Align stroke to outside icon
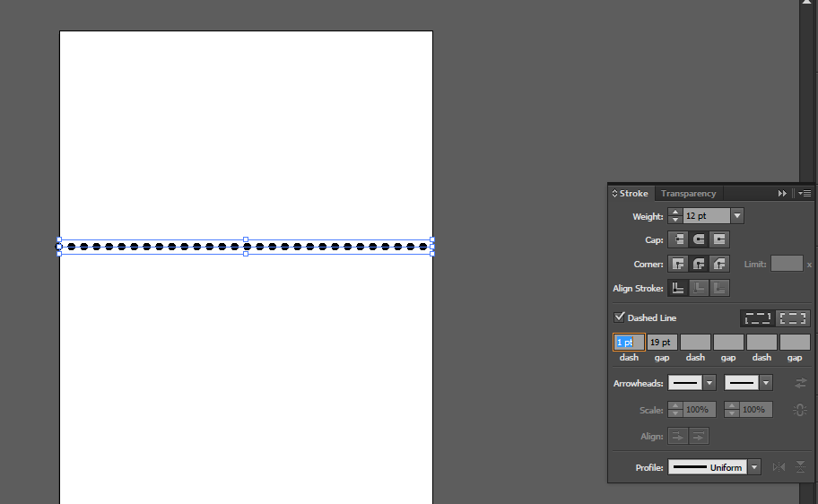The height and width of the screenshot is (504, 818). pos(719,288)
